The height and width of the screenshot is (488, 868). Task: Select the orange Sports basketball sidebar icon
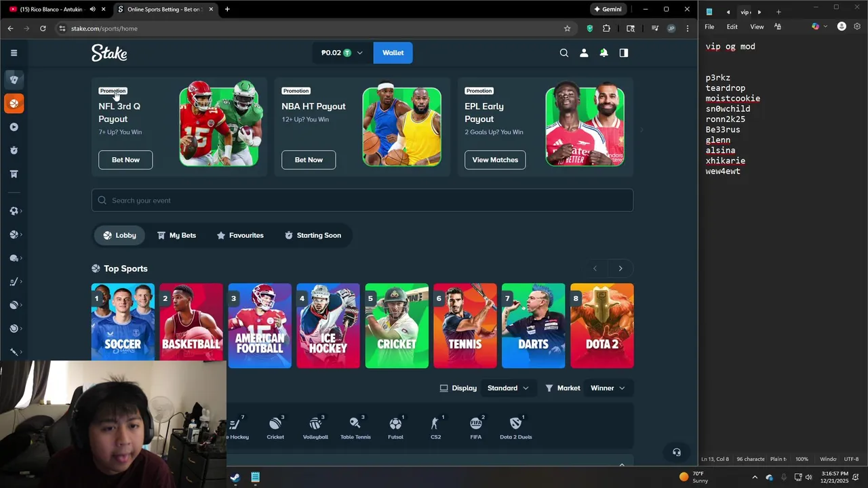click(14, 103)
